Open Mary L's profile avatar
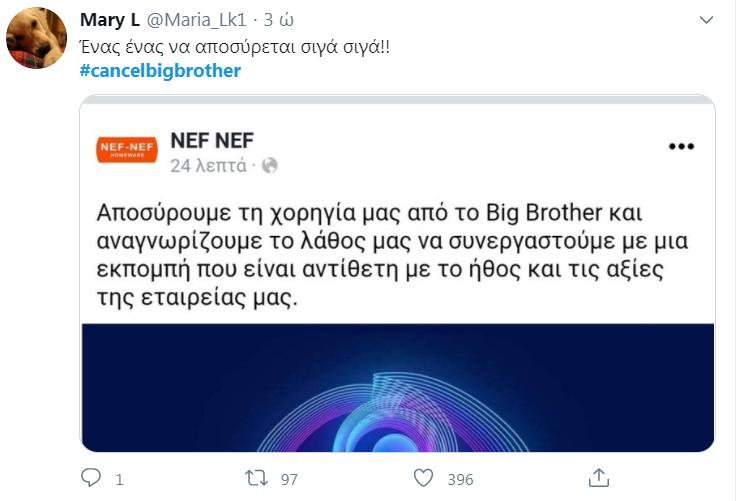 coord(37,42)
